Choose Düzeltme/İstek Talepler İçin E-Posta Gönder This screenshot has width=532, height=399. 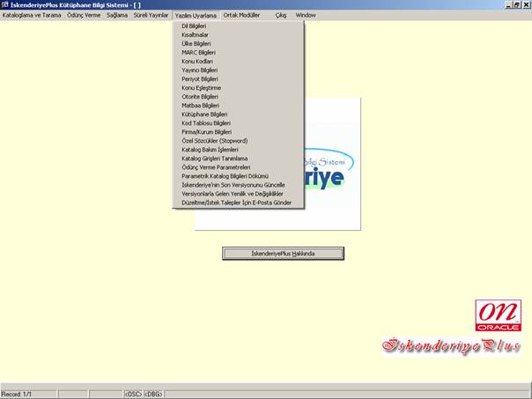tap(238, 203)
